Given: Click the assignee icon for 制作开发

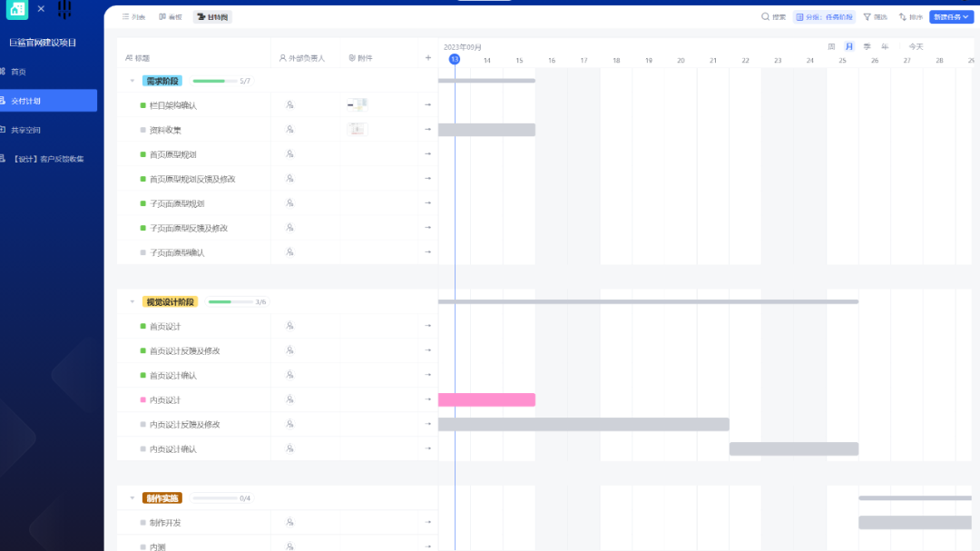Looking at the screenshot, I should tap(289, 522).
